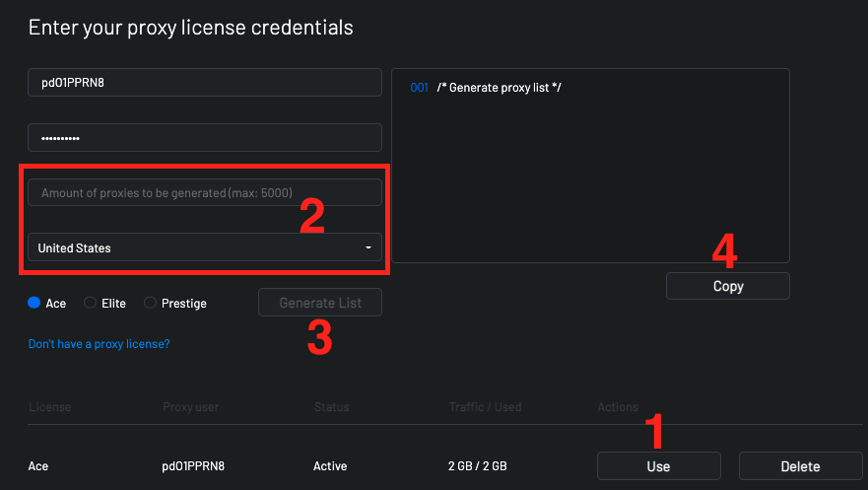Screen dimensions: 868x490
Task: Click inside the proxy list output area
Action: pos(591,166)
